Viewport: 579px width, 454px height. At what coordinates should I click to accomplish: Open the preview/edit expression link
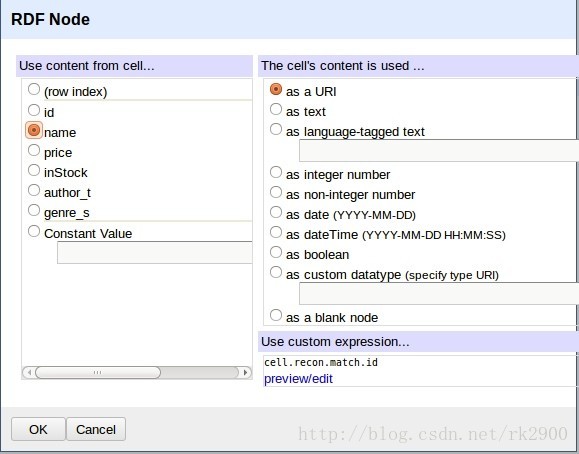coord(298,379)
